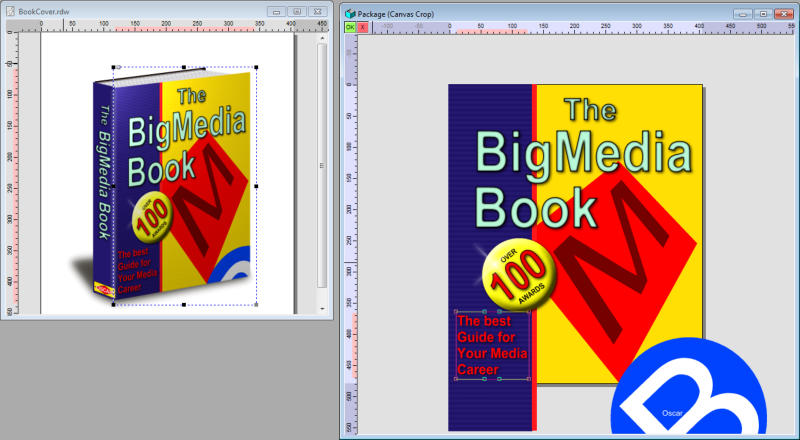Click the rotation handle beside top-left selection handle
This screenshot has width=800, height=440.
pyautogui.click(x=119, y=67)
